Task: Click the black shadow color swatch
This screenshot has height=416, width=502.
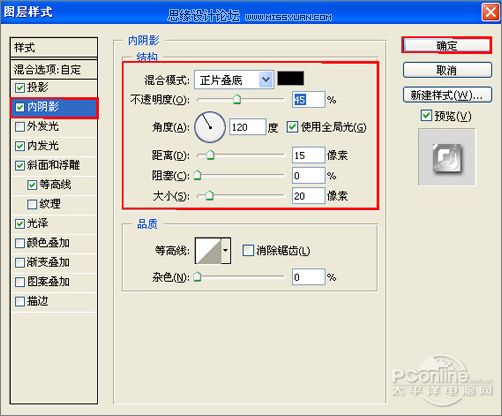Action: [291, 78]
